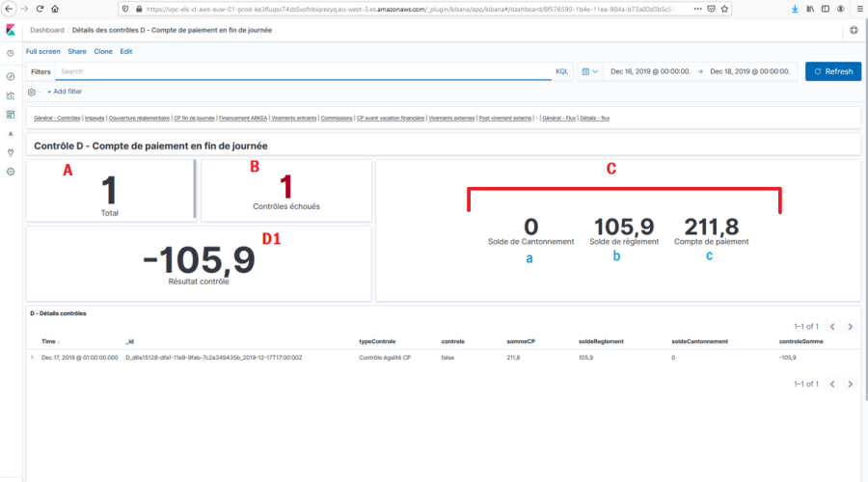Image resolution: width=868 pixels, height=482 pixels.
Task: Open the 'Financement ARKEA' dashboard link
Action: (x=243, y=118)
